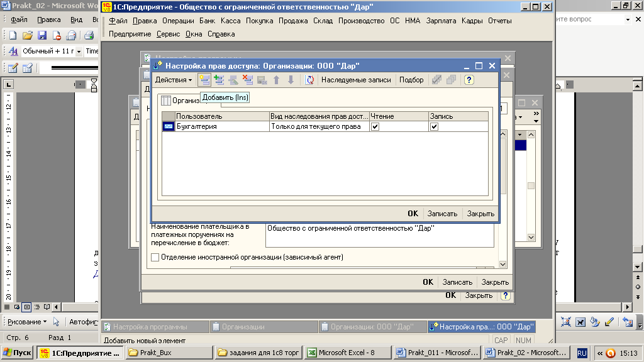This screenshot has width=644, height=362.
Task: Click the Add (Добавить) record icon in access rights toolbar
Action: coord(204,80)
